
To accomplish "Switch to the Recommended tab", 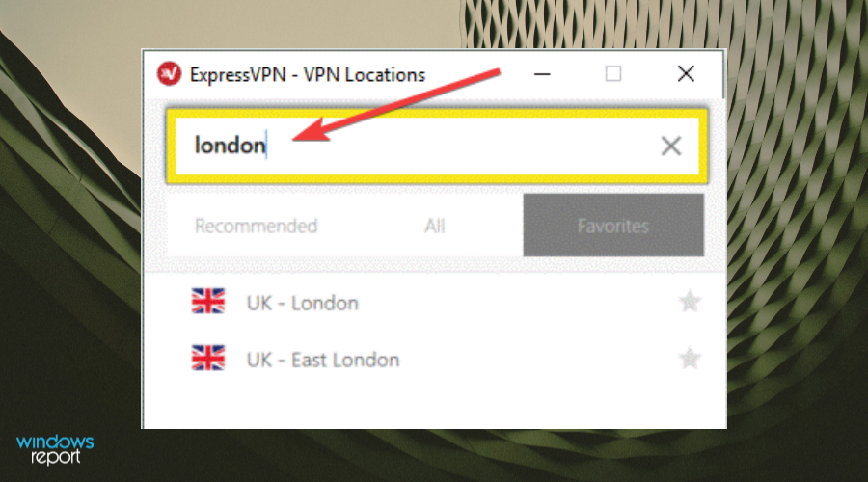I will coord(256,226).
